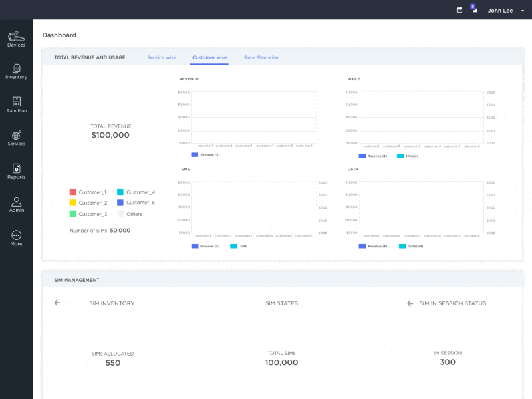Viewport: 532px width, 399px height.
Task: Switch to the Rate Plan wise tab
Action: point(261,57)
